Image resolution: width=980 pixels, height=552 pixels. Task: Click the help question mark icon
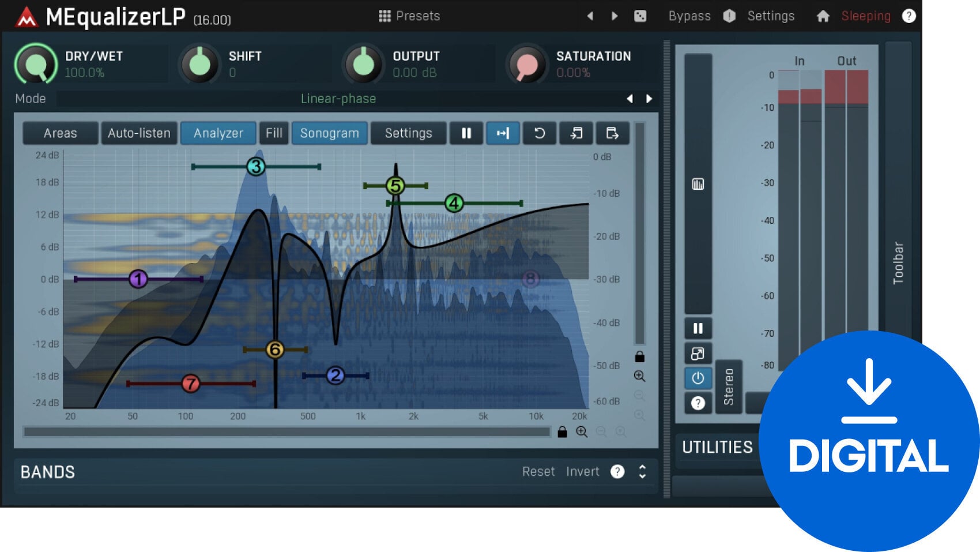click(x=909, y=16)
